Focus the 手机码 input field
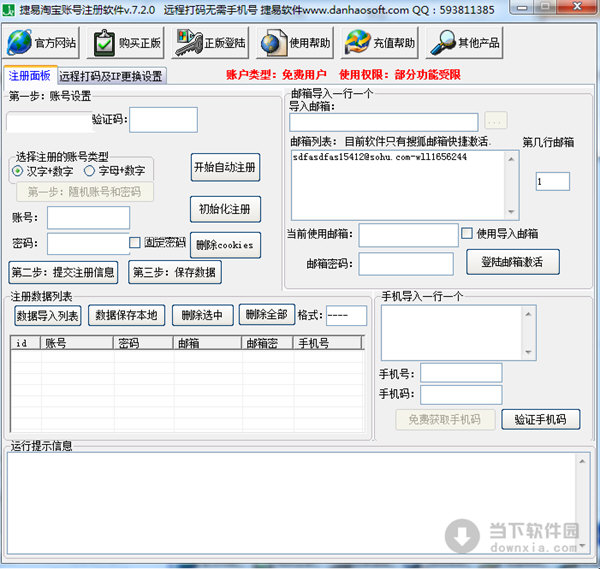 click(461, 395)
